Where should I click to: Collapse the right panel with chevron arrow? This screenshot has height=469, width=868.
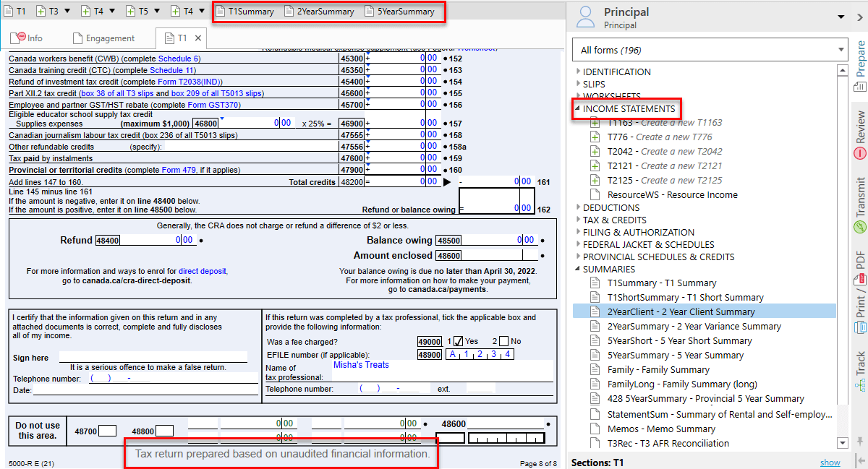tap(859, 17)
